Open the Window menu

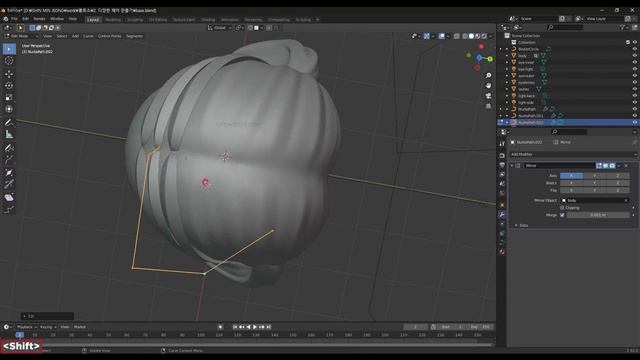tap(57, 19)
